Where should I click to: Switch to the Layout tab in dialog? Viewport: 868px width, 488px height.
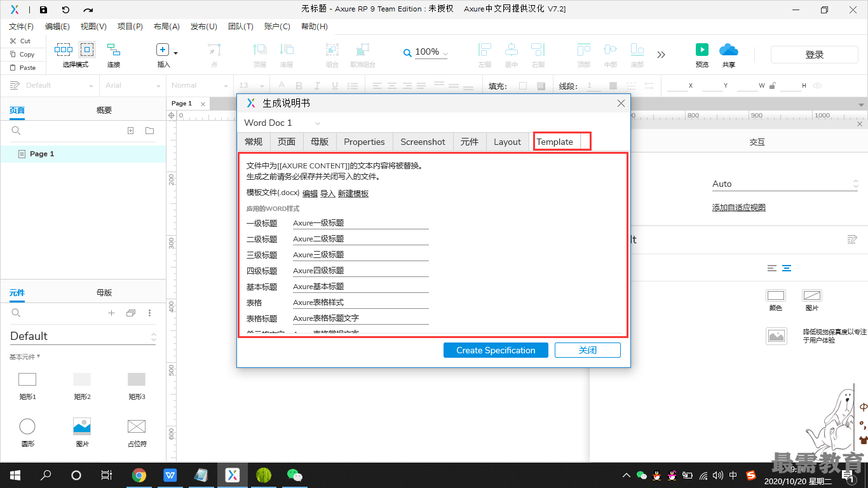pos(507,142)
